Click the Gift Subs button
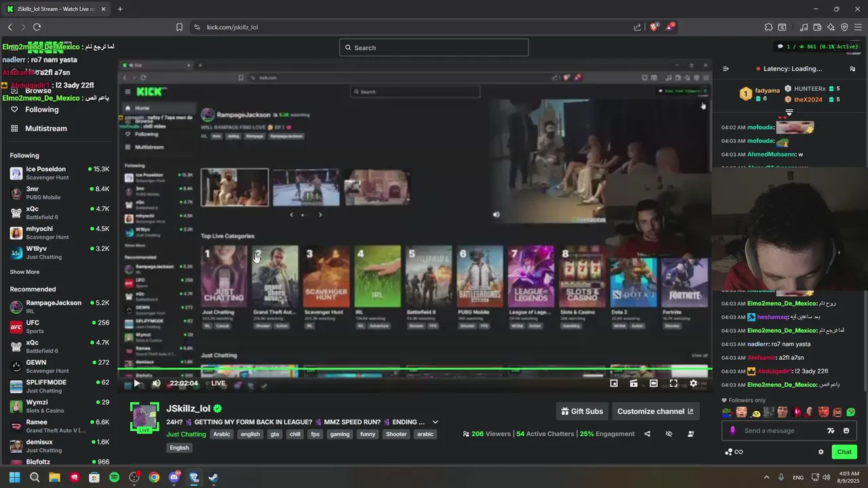 (582, 411)
